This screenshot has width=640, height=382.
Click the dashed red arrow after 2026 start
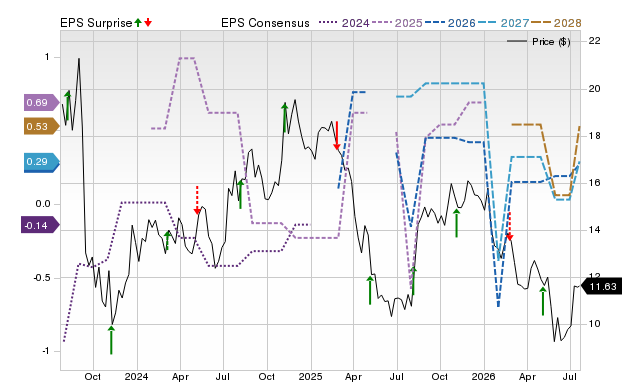pyautogui.click(x=509, y=226)
